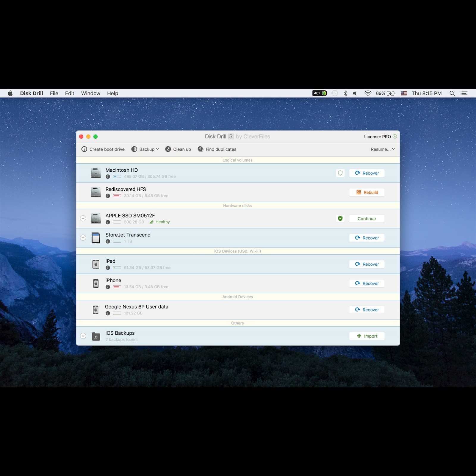Screen dimensions: 476x476
Task: Select the "2 backups found." text
Action: point(121,339)
